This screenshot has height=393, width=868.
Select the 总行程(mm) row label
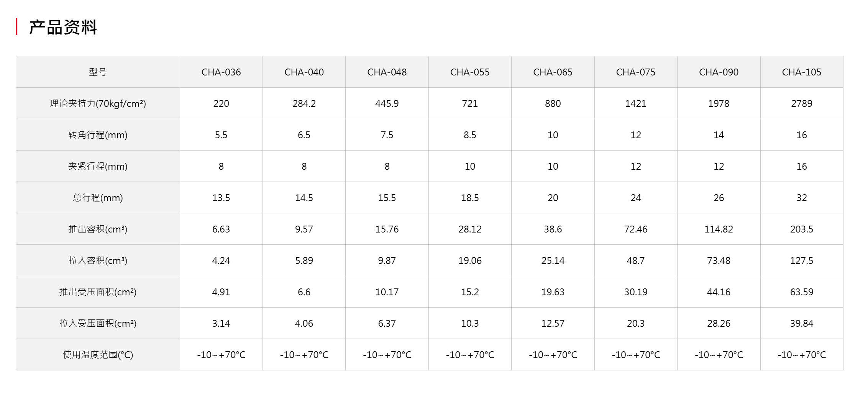pos(98,198)
